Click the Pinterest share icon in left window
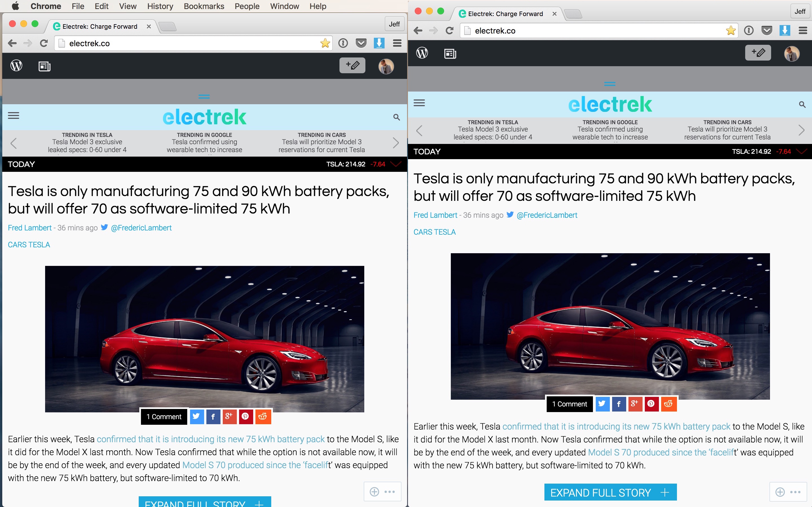Screen dimensions: 812x507 [246, 417]
